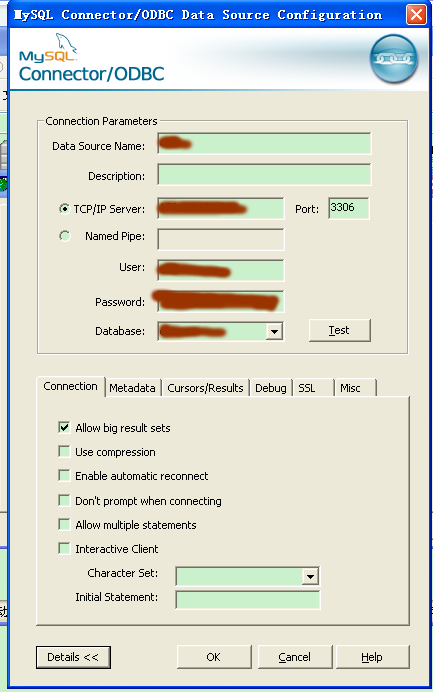
Task: Expand the Character Set dropdown
Action: (310, 576)
